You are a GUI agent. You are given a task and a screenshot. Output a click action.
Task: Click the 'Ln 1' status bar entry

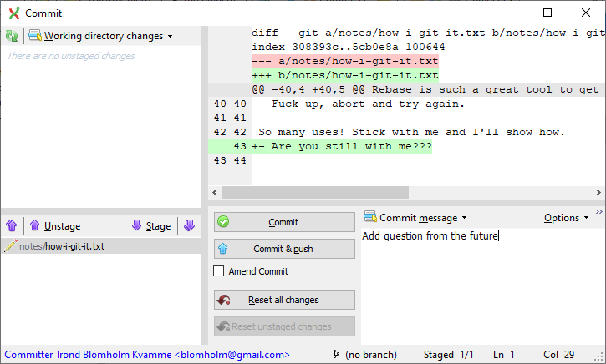(x=504, y=355)
